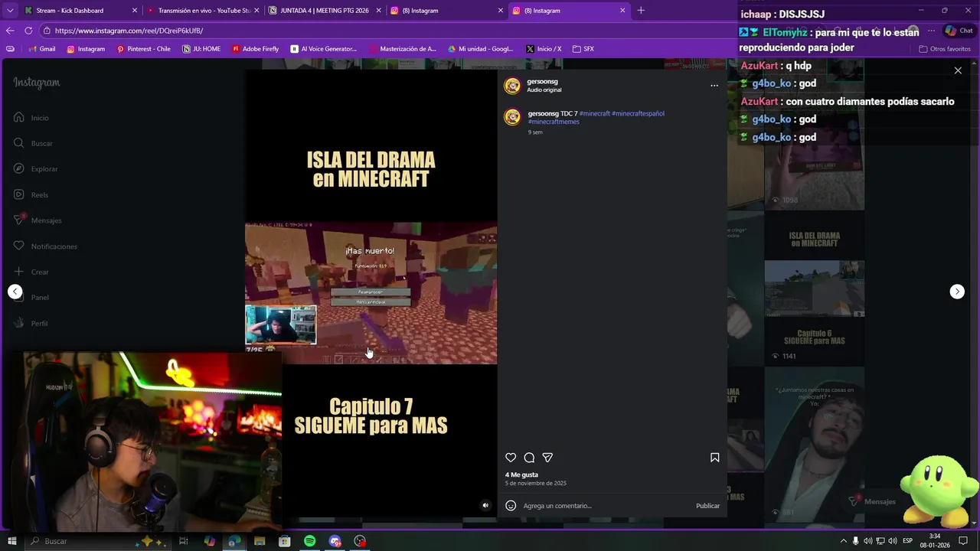Expand the Otros favoritos folder

click(x=945, y=49)
